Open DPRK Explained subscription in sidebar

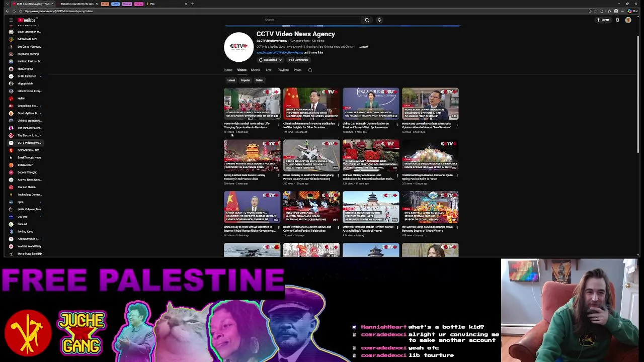tap(25, 76)
